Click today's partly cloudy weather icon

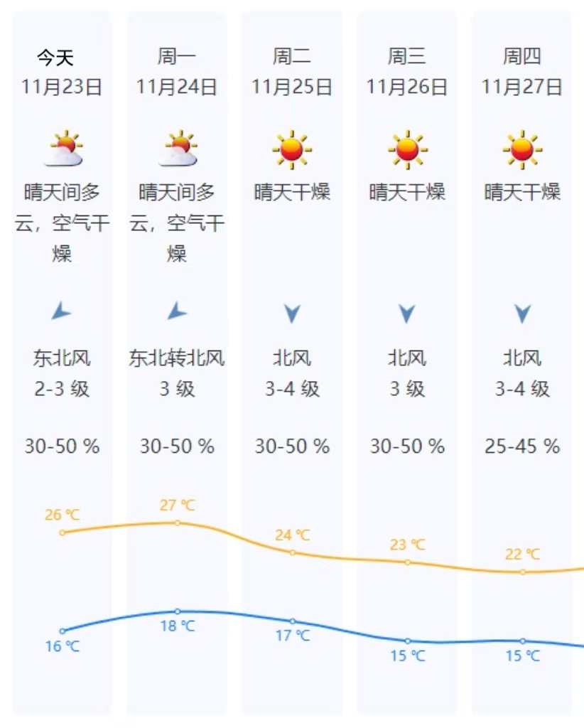pyautogui.click(x=63, y=149)
